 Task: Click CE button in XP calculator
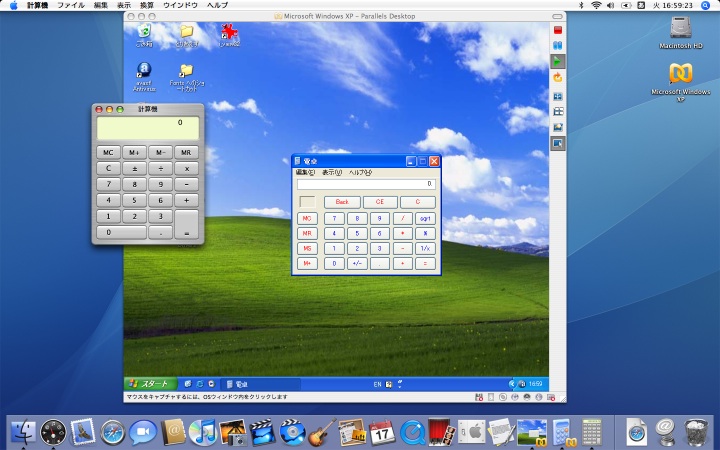click(380, 202)
